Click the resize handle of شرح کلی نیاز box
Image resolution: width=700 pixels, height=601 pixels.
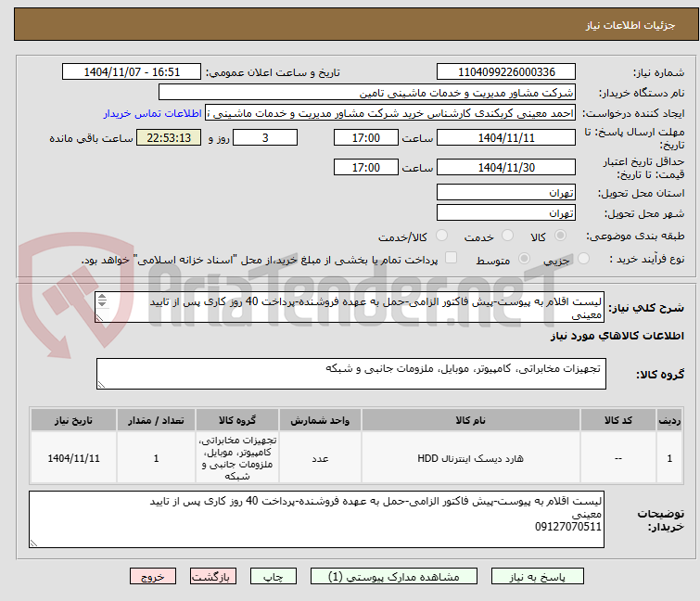99,318
